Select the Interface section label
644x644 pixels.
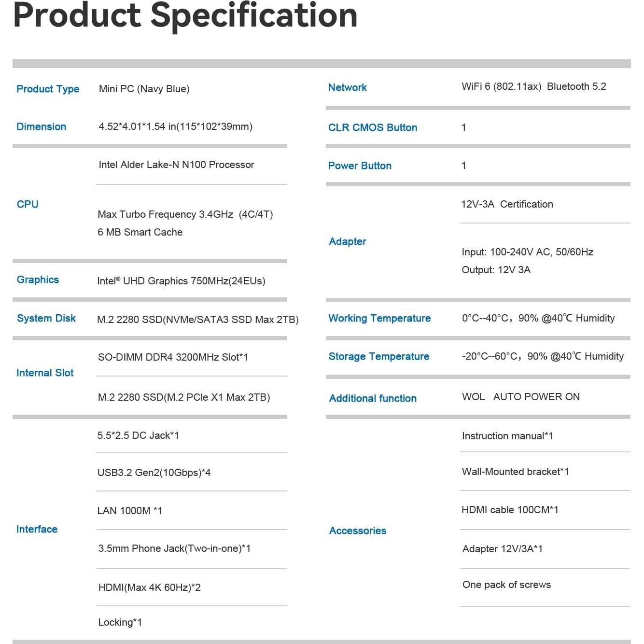[37, 529]
